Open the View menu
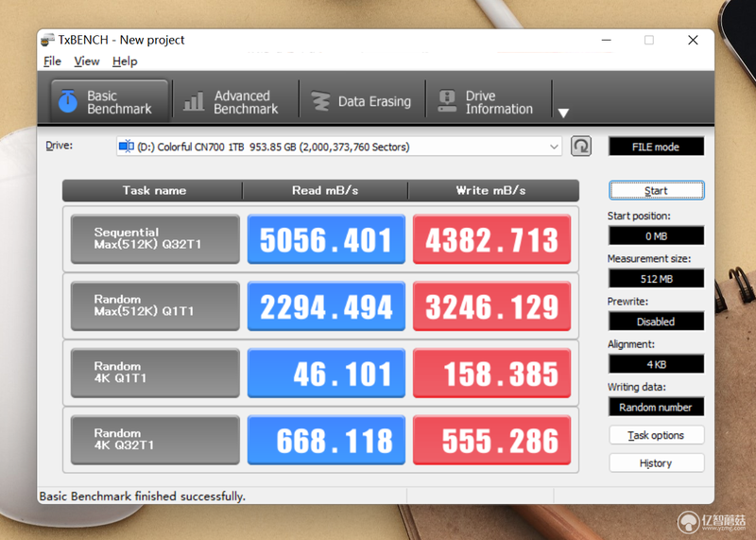This screenshot has height=540, width=756. (87, 61)
